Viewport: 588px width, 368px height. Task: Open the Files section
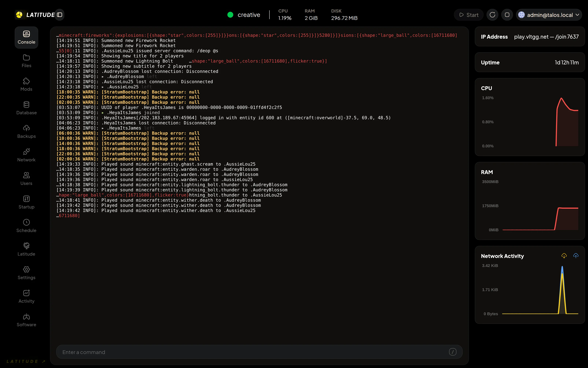pyautogui.click(x=26, y=61)
